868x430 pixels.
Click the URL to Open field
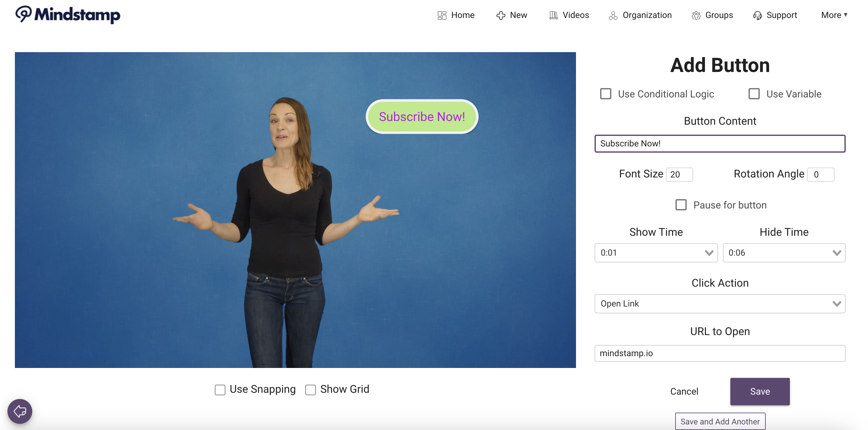click(x=720, y=353)
